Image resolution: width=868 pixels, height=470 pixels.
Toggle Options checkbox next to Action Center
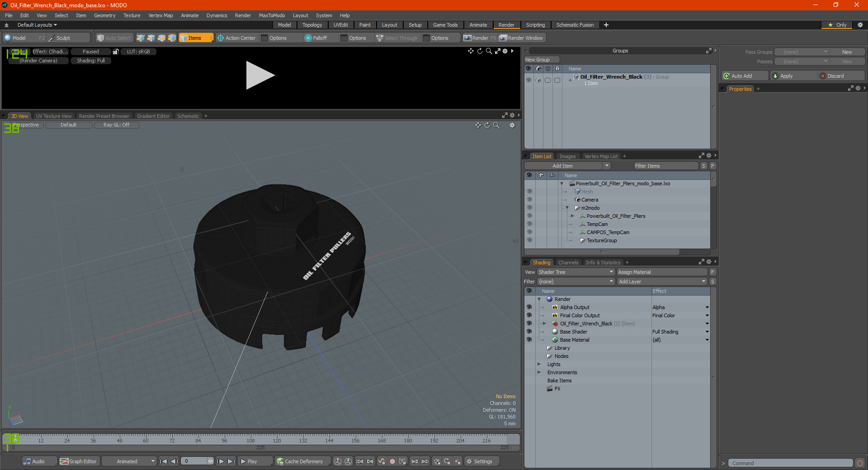pos(265,38)
